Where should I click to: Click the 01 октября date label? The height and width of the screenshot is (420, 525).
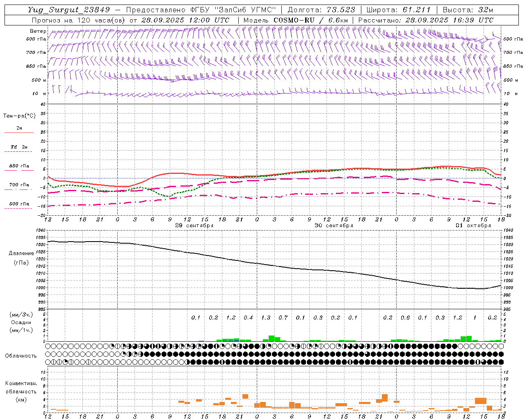(473, 226)
